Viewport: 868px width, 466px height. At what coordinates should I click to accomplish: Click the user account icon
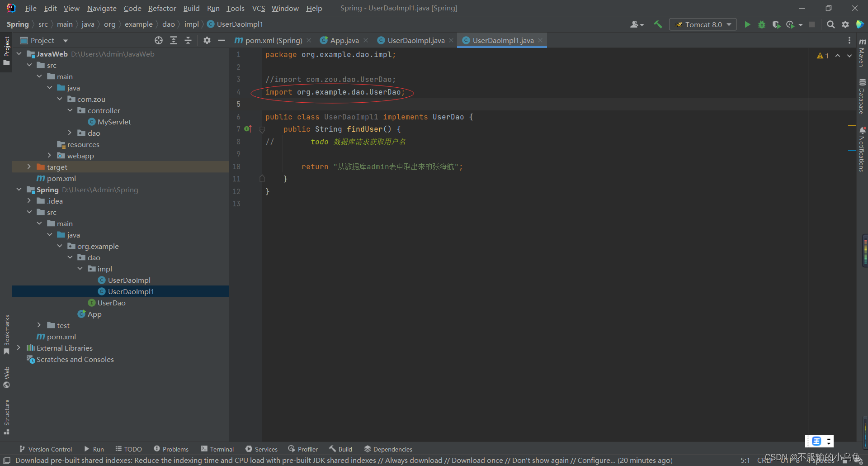tap(637, 24)
